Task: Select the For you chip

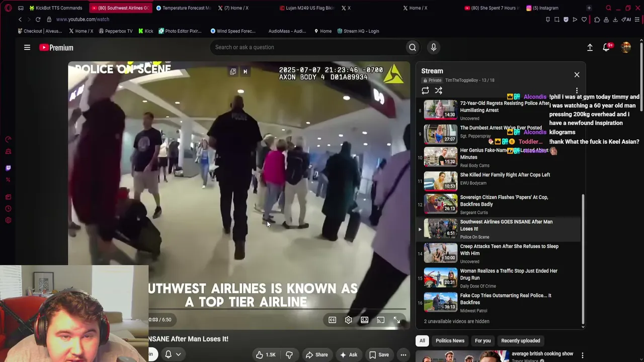Action: 482,341
